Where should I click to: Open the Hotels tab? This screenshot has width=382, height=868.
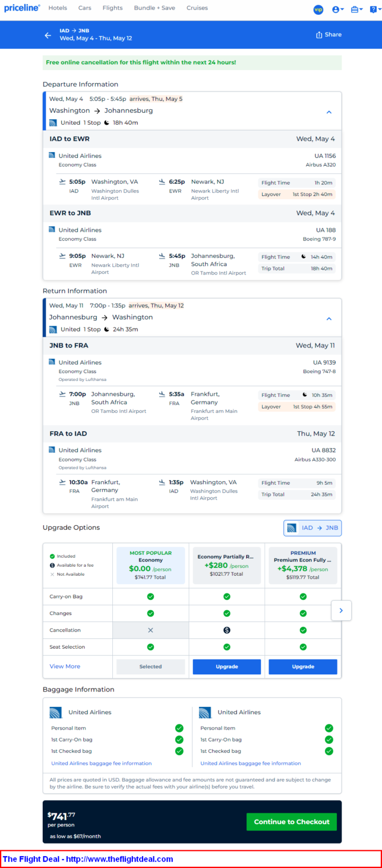[58, 8]
